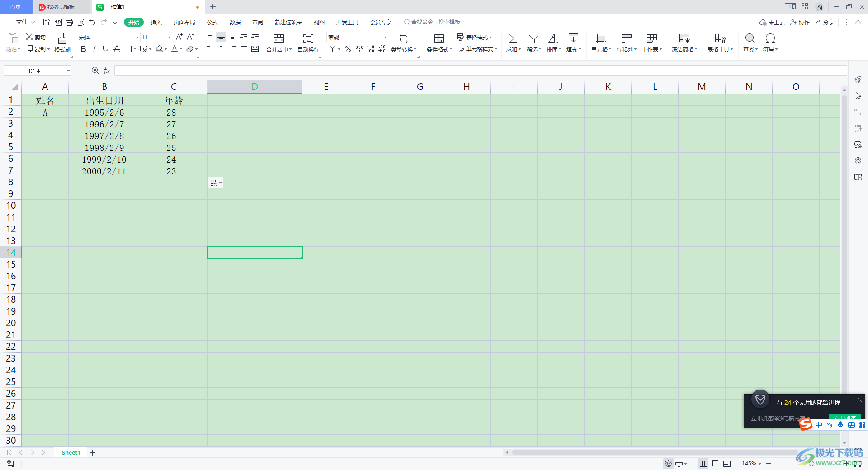Click the Share (分享) button
Viewport: 868px width, 470px height.
[824, 22]
